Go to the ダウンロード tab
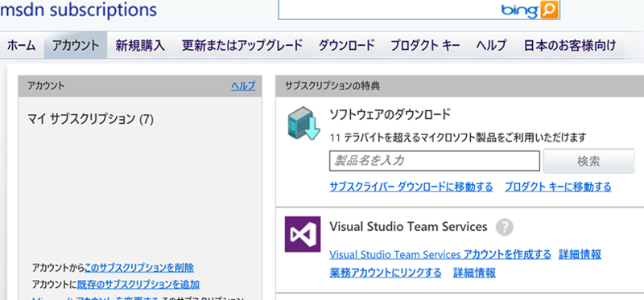The image size is (644, 300). (x=347, y=45)
